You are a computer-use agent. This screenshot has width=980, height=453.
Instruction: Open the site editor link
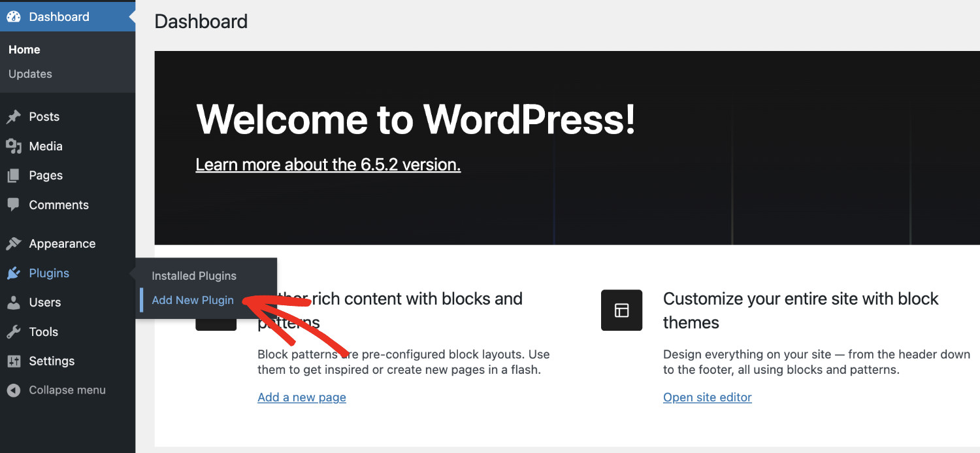707,397
